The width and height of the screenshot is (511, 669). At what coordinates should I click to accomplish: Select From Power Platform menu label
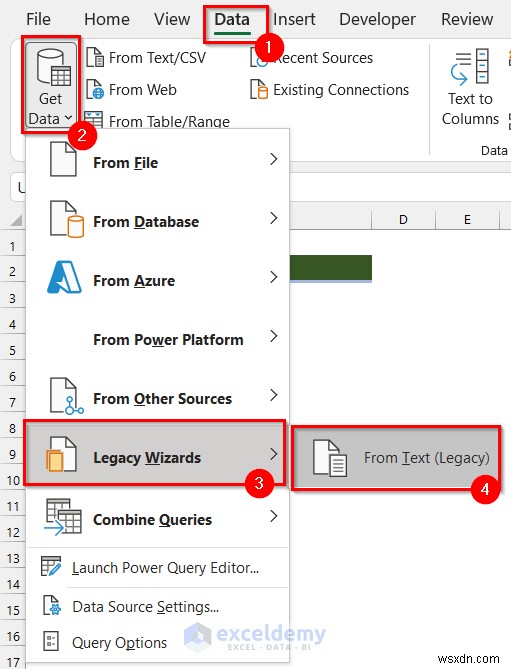[x=168, y=340]
